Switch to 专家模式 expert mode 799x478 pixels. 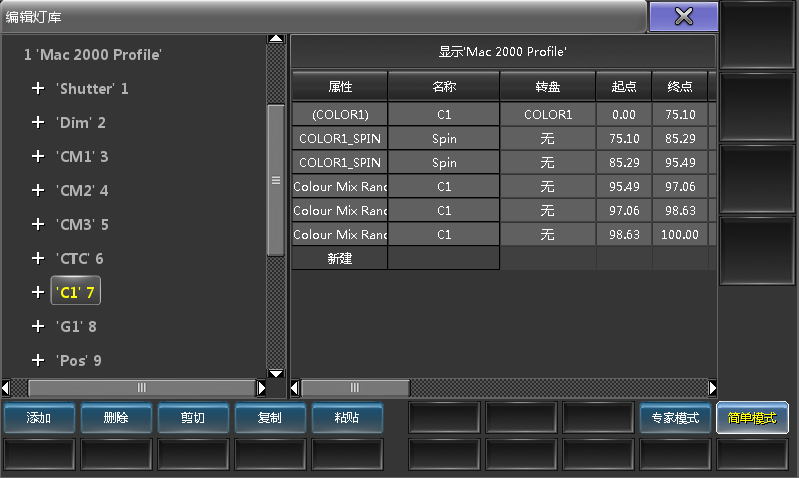point(675,418)
